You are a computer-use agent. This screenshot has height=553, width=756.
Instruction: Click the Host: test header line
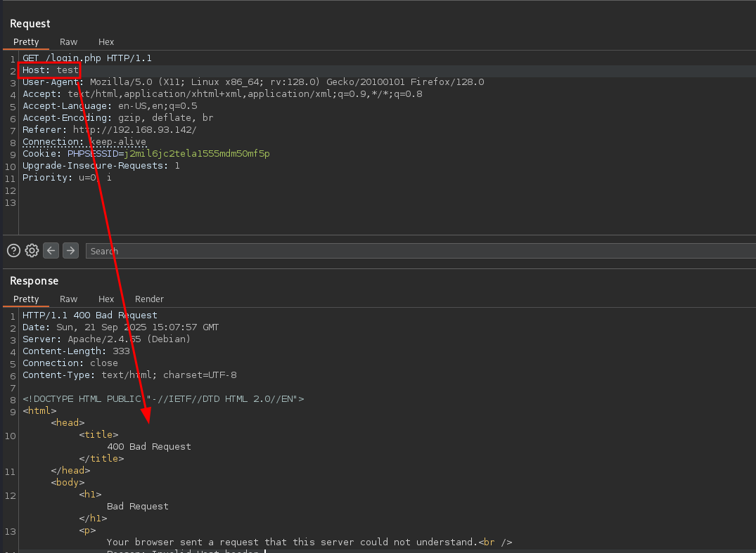pos(51,70)
